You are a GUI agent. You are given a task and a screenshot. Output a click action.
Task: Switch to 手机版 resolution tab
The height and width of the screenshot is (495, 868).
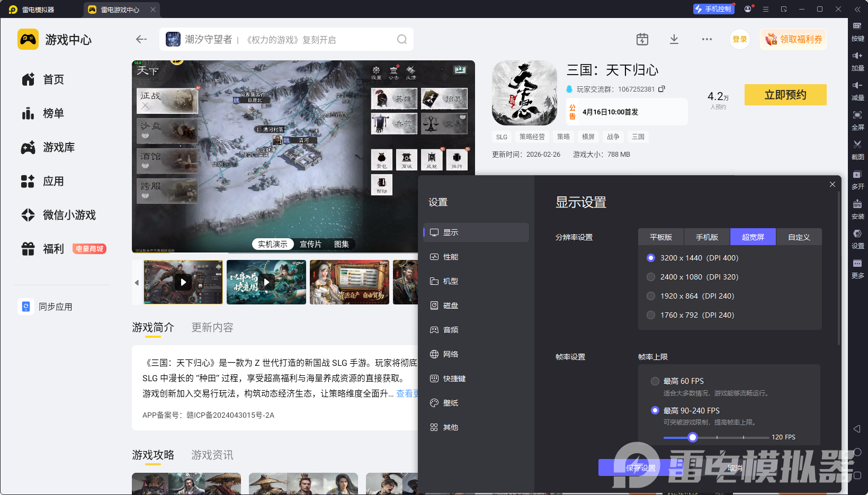(x=707, y=237)
